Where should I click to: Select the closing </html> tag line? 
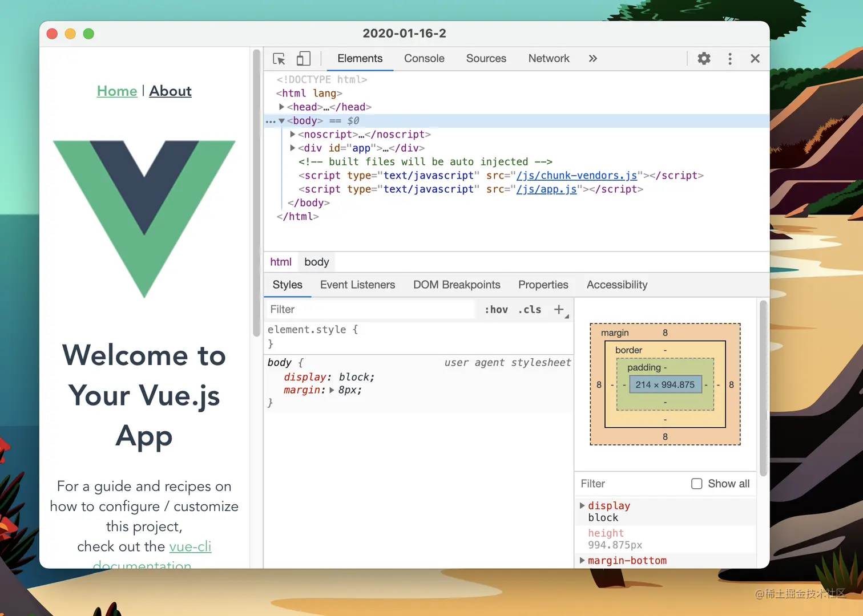(297, 217)
